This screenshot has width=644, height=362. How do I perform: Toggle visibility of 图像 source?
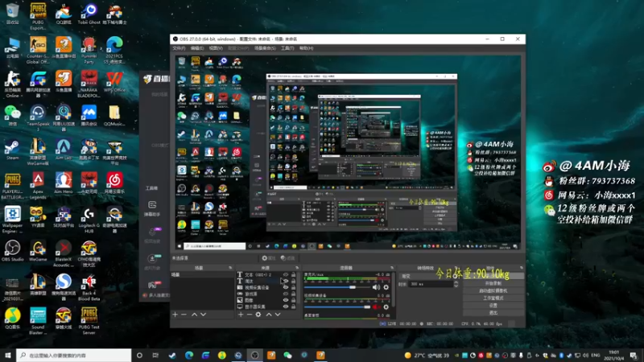[x=286, y=300]
